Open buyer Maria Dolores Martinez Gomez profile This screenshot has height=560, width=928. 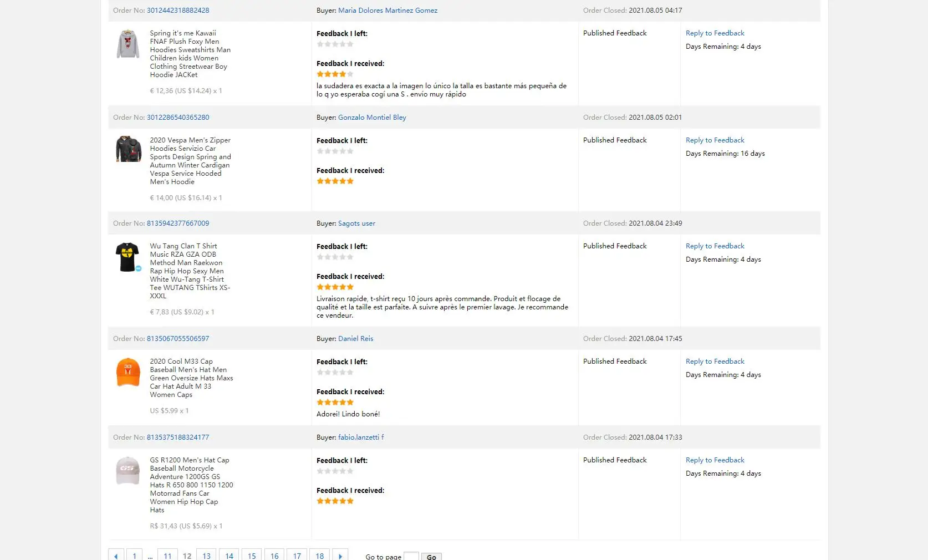click(x=387, y=11)
